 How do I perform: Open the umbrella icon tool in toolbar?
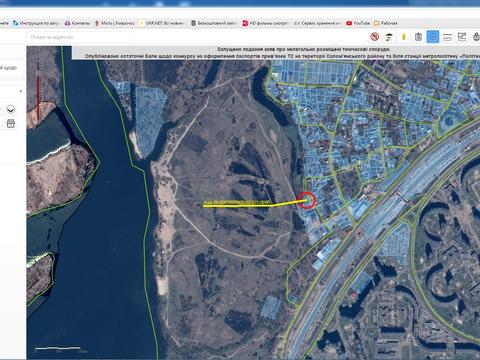(x=389, y=37)
